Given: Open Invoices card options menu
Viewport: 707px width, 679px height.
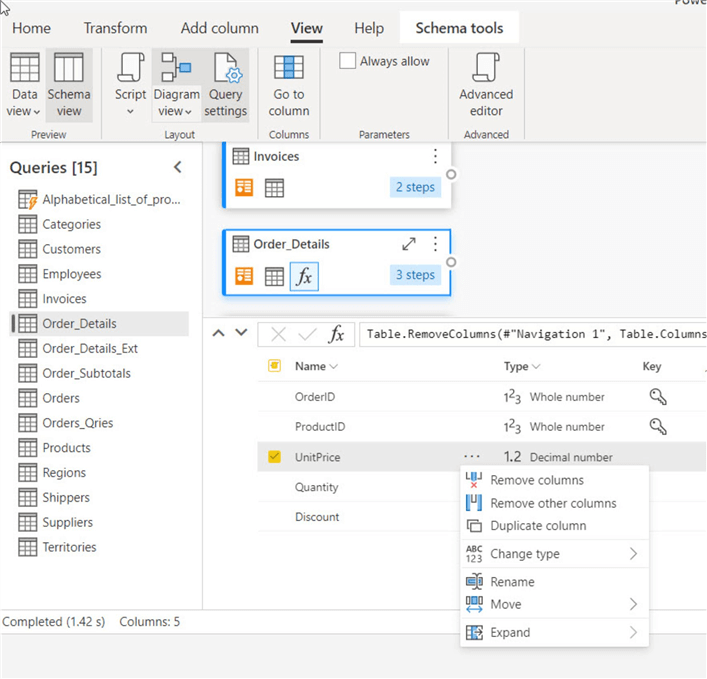Looking at the screenshot, I should (x=435, y=157).
